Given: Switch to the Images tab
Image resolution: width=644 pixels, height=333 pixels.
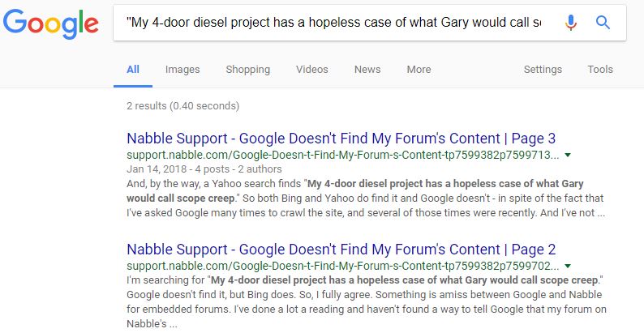Looking at the screenshot, I should pyautogui.click(x=182, y=70).
